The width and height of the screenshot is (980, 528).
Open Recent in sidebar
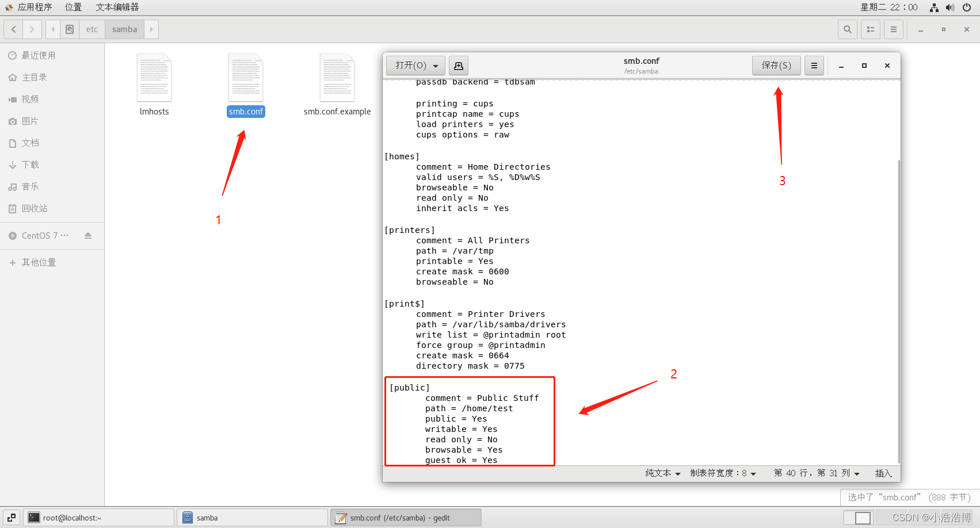pos(52,55)
